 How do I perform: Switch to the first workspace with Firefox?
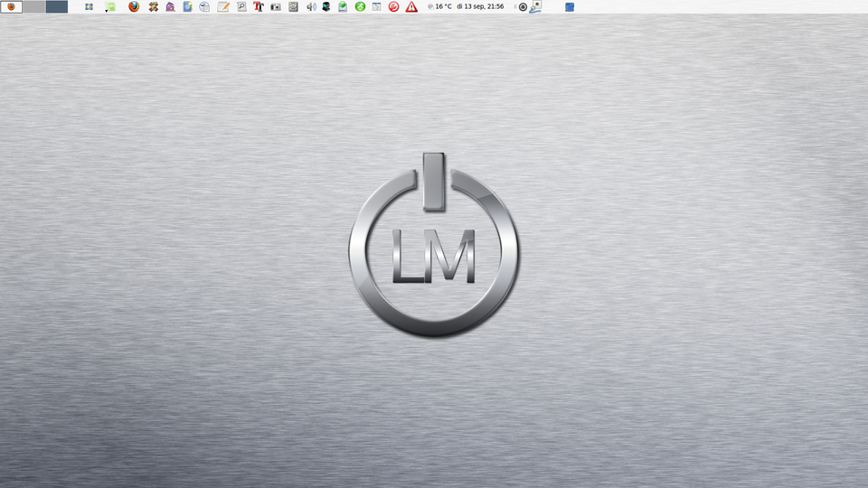[11, 6]
